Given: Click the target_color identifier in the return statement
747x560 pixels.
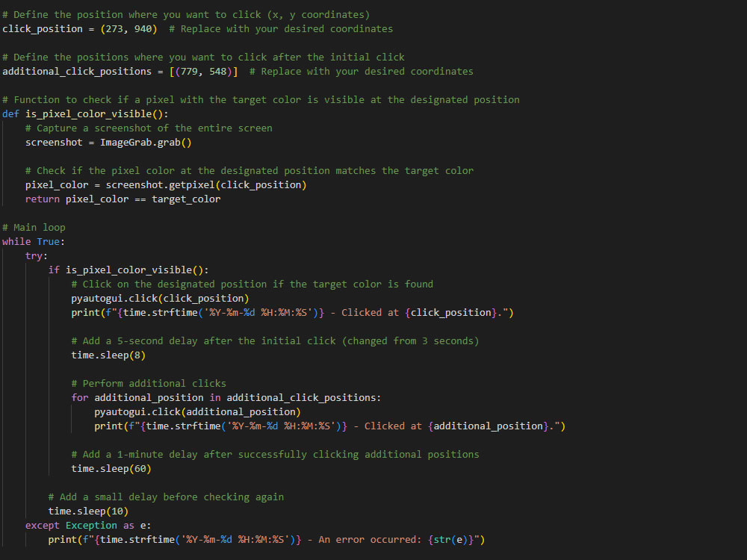Looking at the screenshot, I should [185, 199].
